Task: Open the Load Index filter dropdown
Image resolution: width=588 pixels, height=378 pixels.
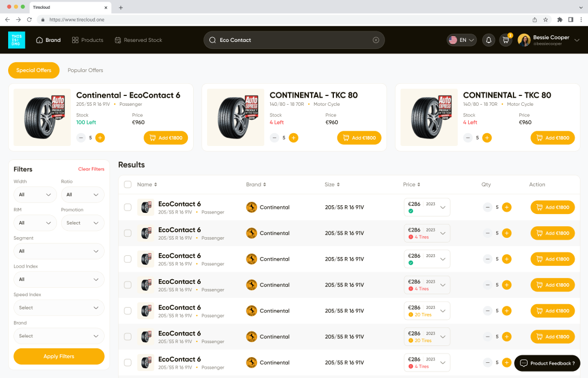Action: (59, 279)
